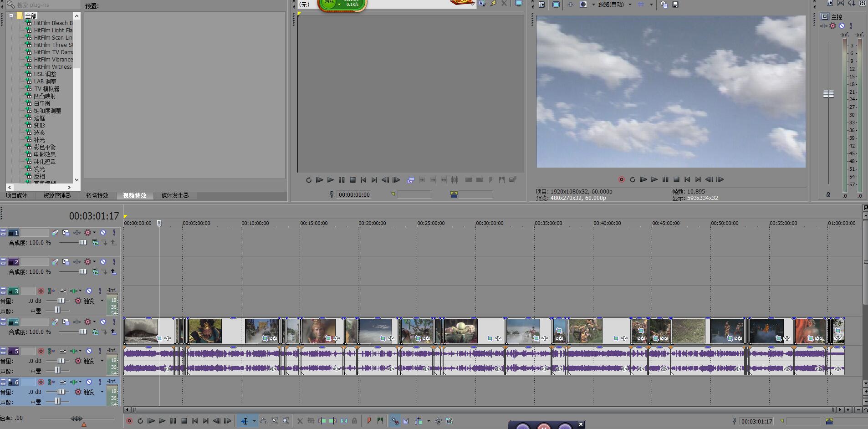868x429 pixels.
Task: Open the 触发 automation dropdown on audio track 6
Action: pyautogui.click(x=102, y=392)
